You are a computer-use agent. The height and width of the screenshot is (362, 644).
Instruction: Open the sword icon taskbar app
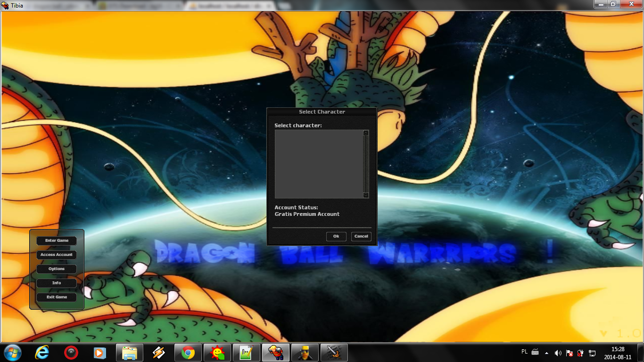pyautogui.click(x=334, y=352)
